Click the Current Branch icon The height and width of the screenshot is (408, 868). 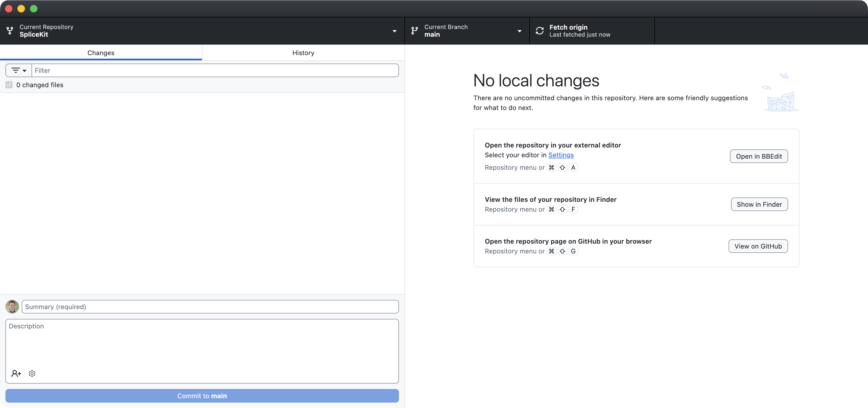coord(414,31)
